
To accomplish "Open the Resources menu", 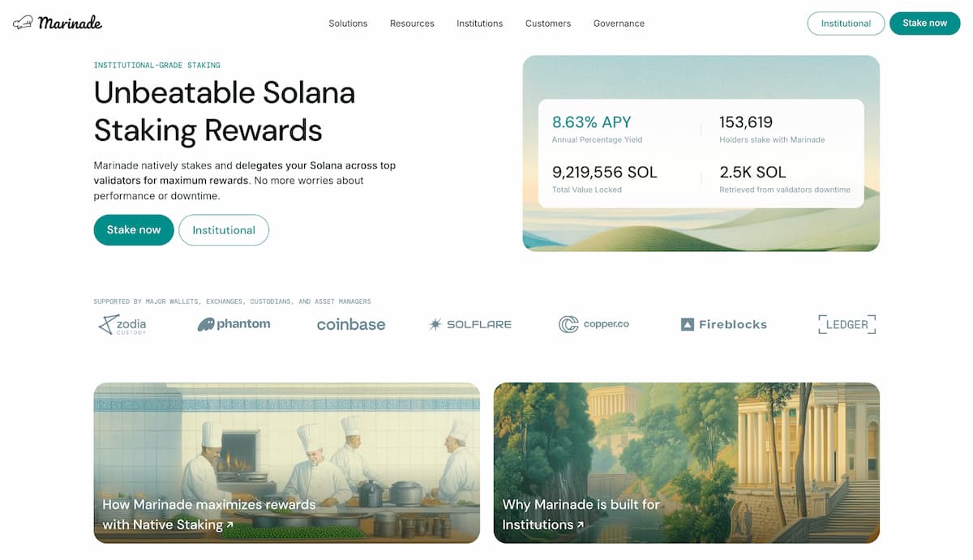I will click(412, 24).
